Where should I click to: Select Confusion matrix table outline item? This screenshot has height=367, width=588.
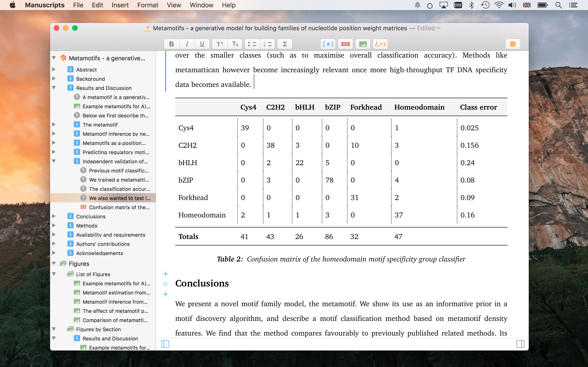[119, 207]
